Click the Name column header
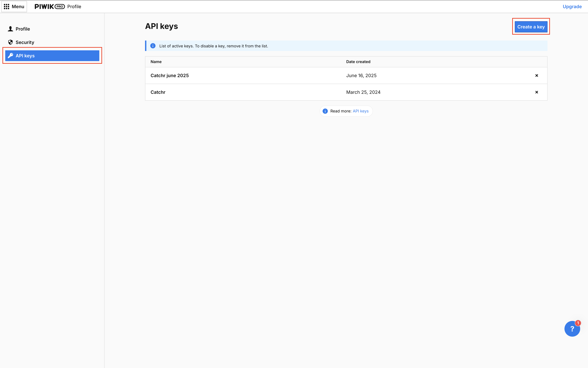The image size is (588, 368). click(156, 62)
